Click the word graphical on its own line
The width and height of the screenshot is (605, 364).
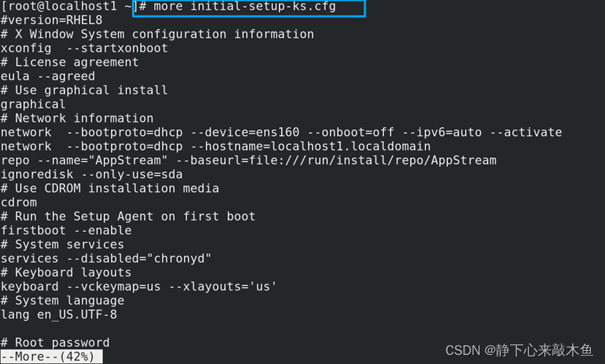coord(33,104)
